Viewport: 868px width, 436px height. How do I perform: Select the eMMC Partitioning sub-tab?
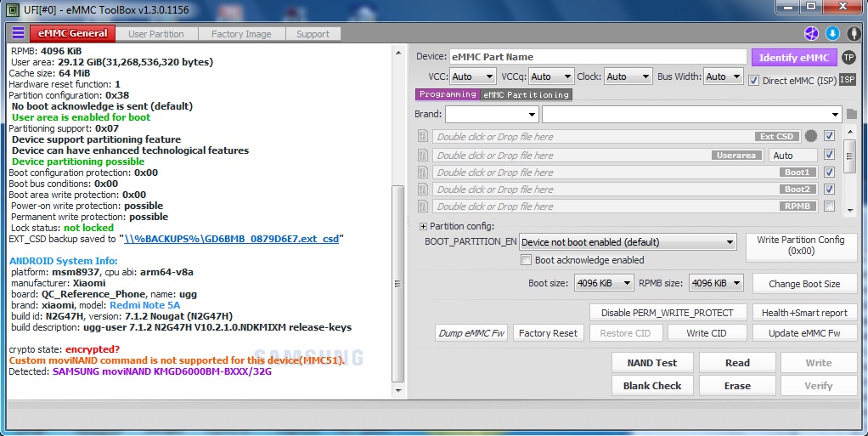point(526,94)
